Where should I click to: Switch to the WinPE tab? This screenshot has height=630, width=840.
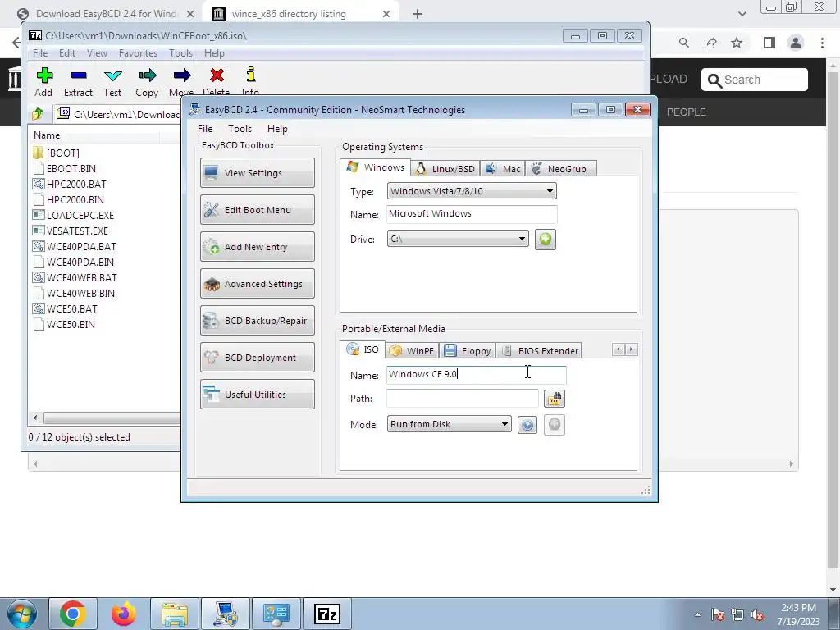click(412, 351)
